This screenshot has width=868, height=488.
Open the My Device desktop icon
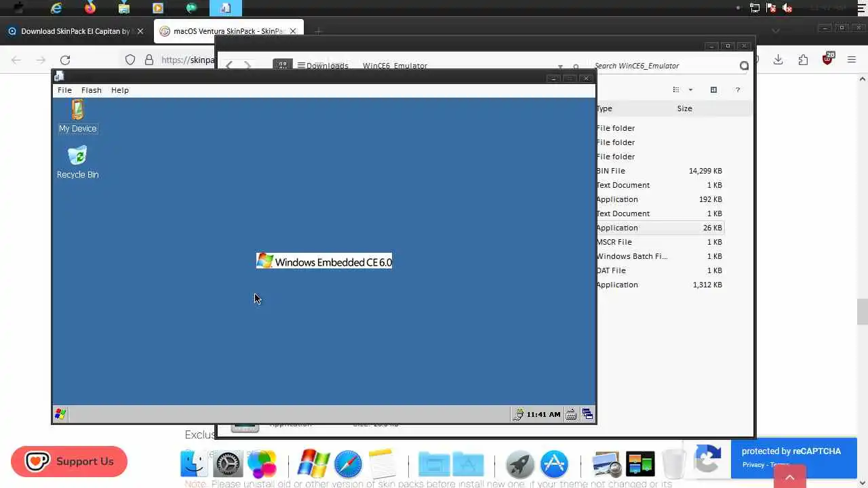pos(77,116)
